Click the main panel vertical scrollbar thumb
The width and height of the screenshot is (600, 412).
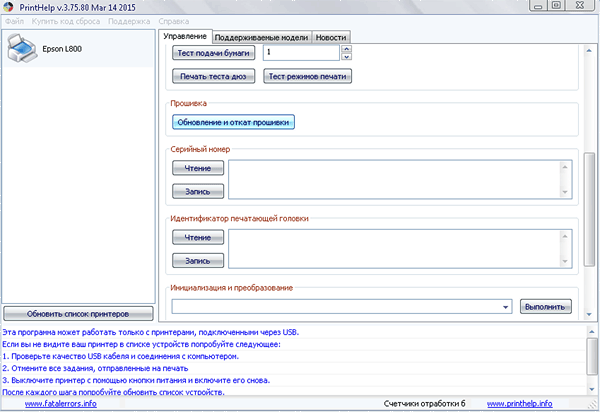click(x=589, y=209)
